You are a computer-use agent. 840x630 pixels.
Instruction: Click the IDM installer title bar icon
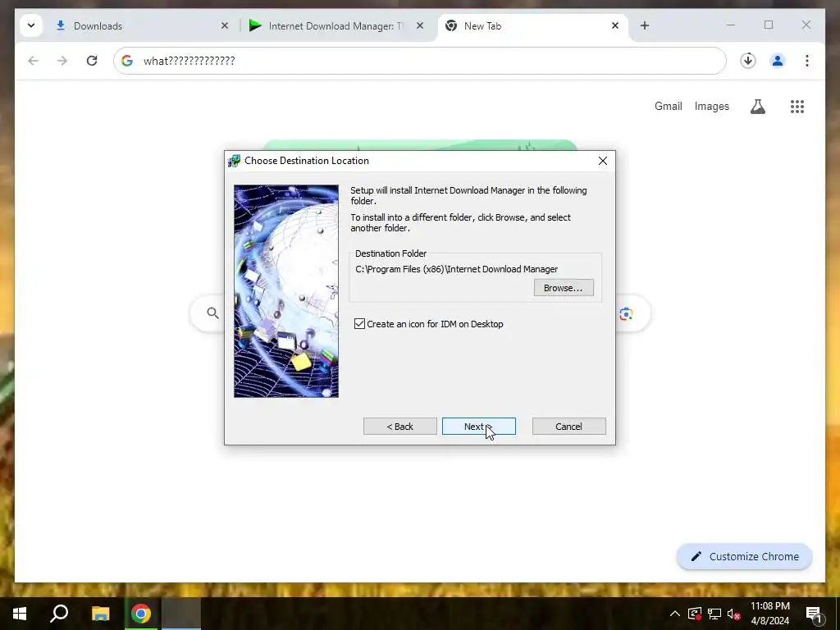(x=234, y=161)
